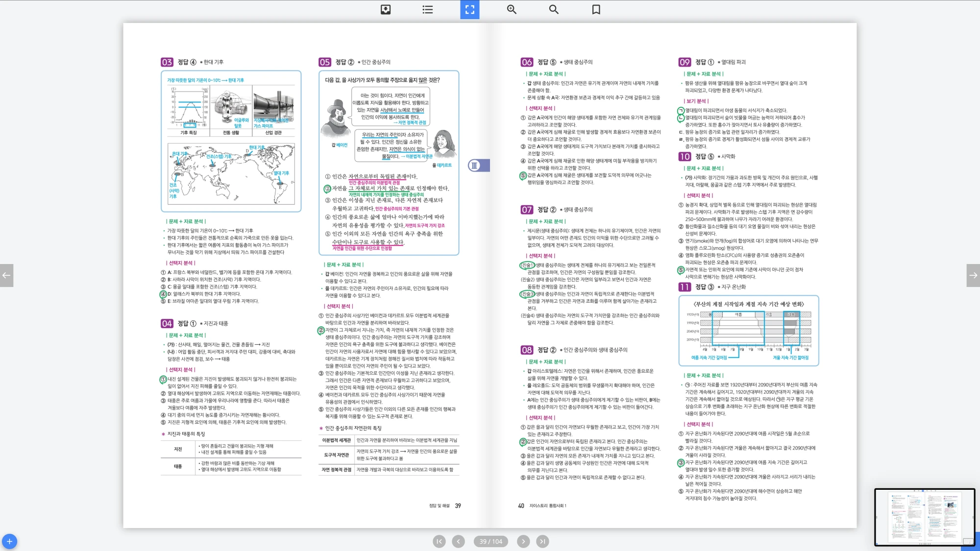Click the 39 / 104 page indicator
The image size is (980, 551).
click(x=490, y=541)
